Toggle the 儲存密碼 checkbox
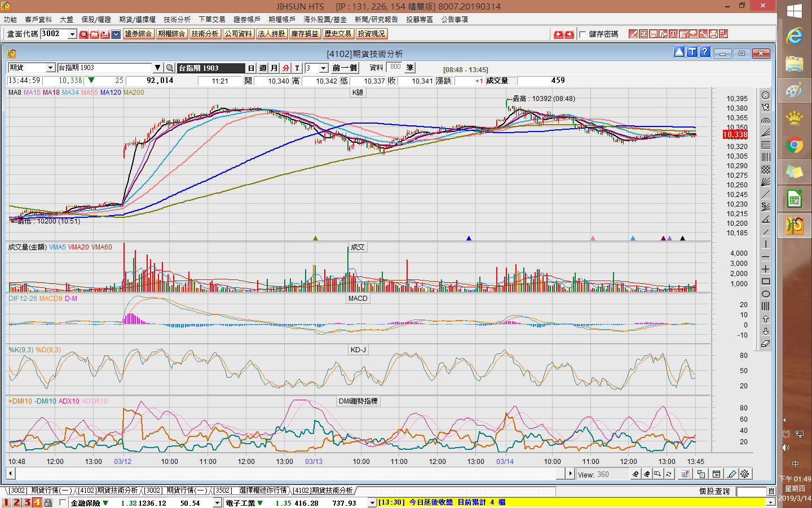Screen dimensions: 812x508 (582, 34)
